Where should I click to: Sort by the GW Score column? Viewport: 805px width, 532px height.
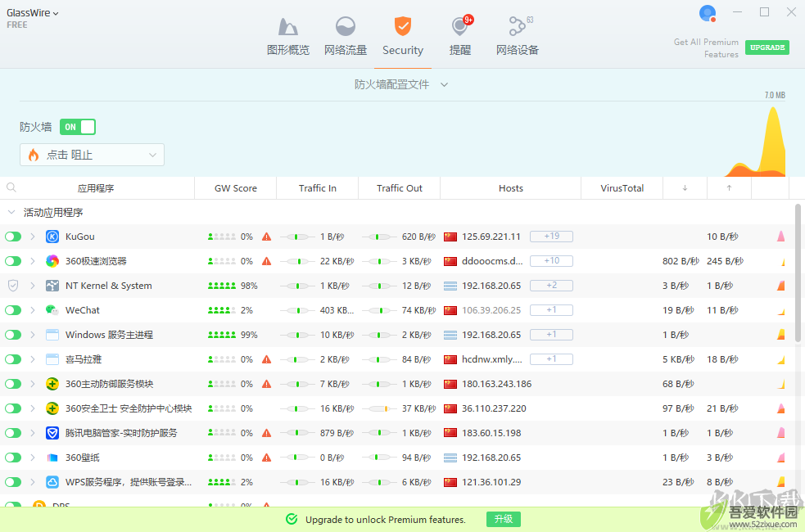coord(236,188)
